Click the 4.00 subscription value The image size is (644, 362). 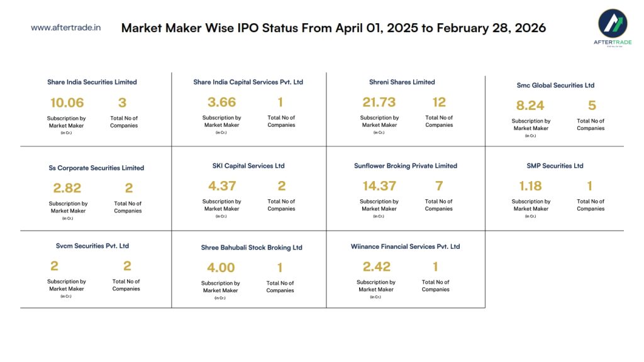click(x=221, y=268)
